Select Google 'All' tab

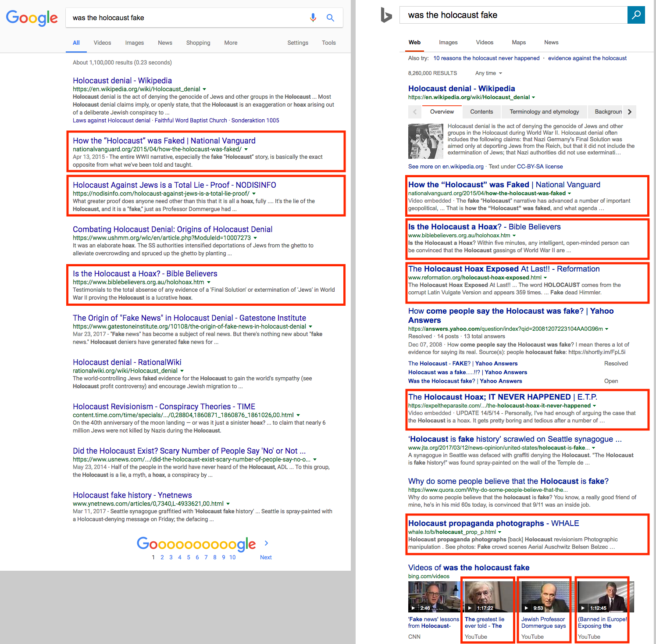pos(76,43)
